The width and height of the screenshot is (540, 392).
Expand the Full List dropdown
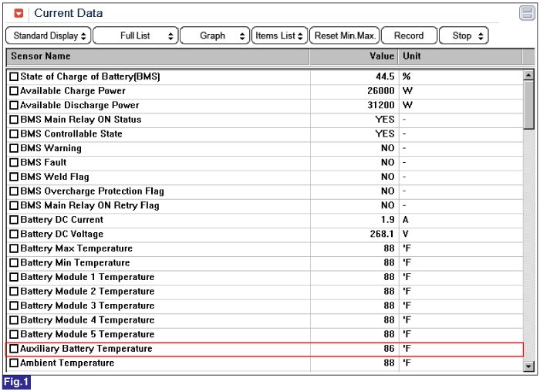pyautogui.click(x=136, y=35)
